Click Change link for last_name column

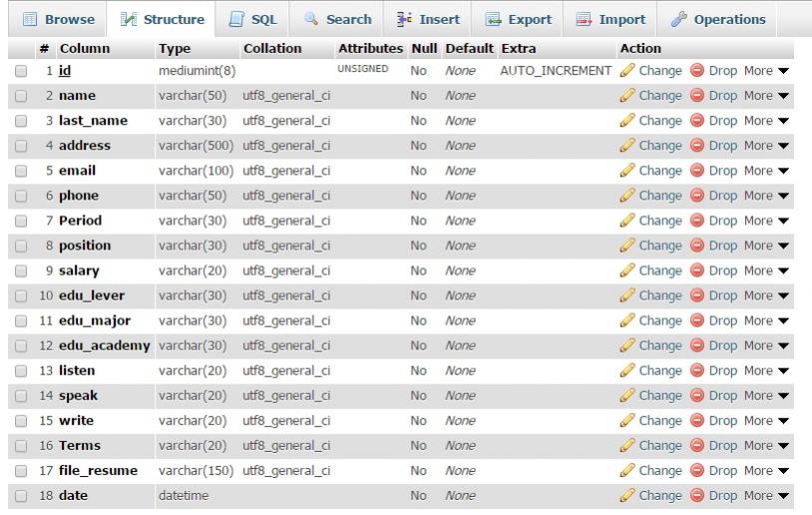659,121
